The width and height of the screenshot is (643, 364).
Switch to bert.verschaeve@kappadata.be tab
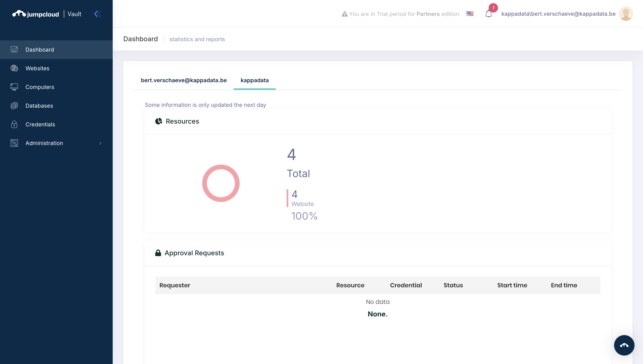coord(184,80)
